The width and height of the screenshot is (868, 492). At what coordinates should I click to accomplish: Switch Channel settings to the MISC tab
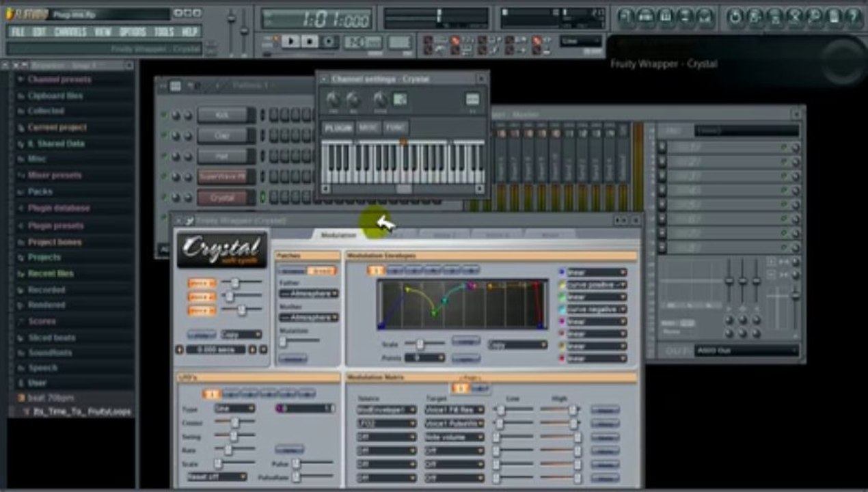(368, 128)
